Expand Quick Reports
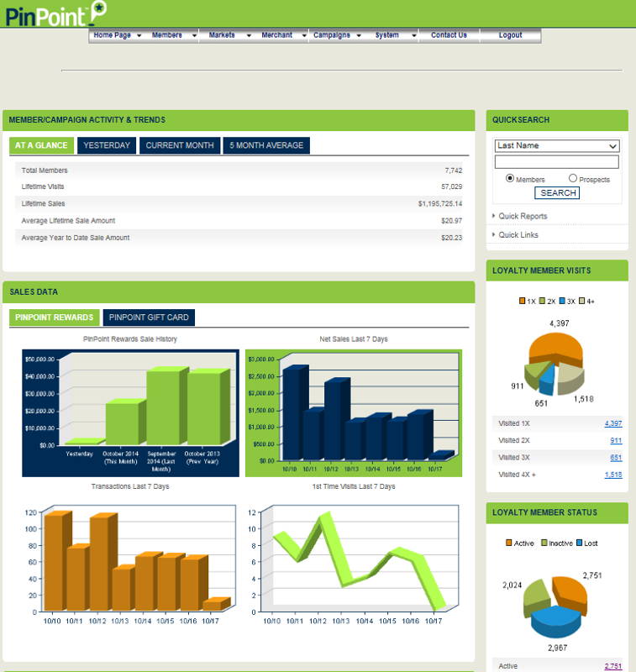The image size is (636, 672). tap(523, 216)
